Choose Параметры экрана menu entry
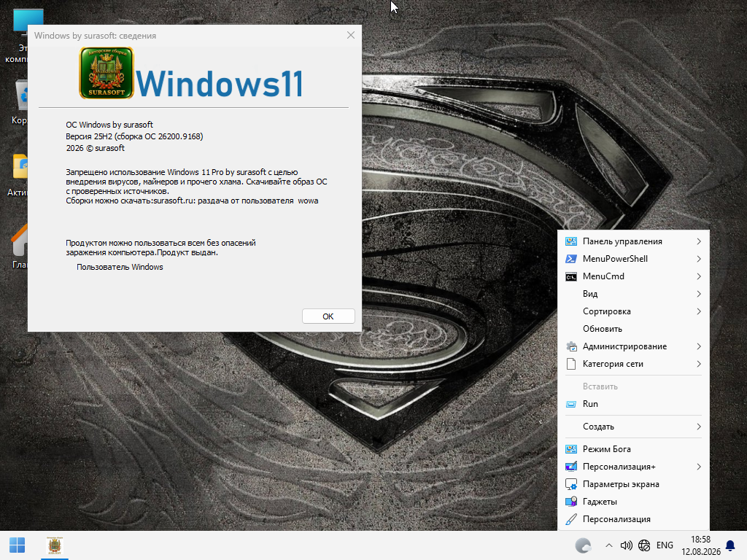 tap(633, 484)
